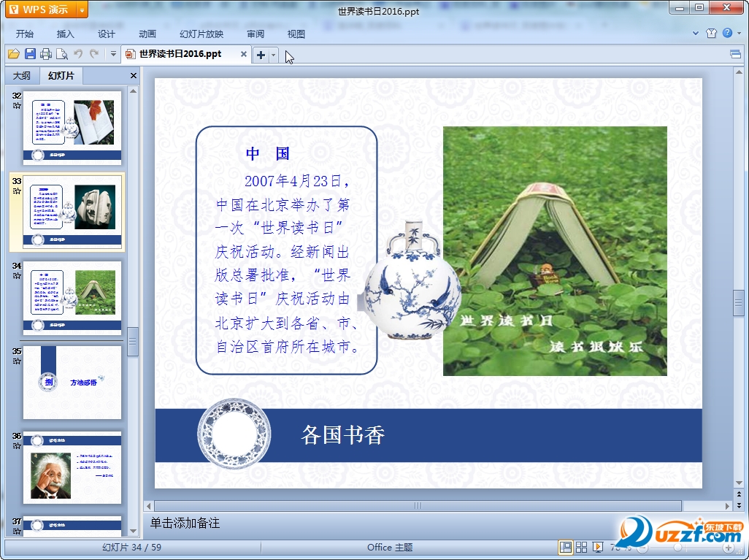
Task: Click the Office 主题 status bar entry
Action: click(x=390, y=547)
